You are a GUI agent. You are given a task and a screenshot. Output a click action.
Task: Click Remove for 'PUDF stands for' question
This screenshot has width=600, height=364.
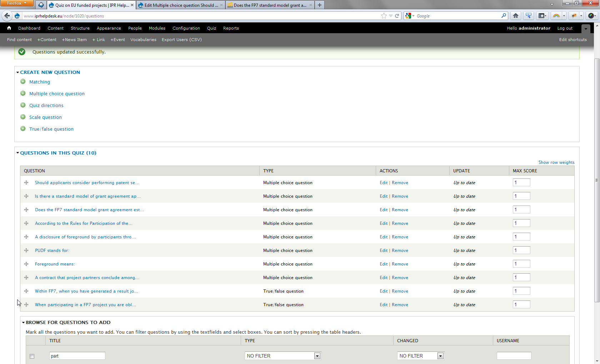[400, 251]
